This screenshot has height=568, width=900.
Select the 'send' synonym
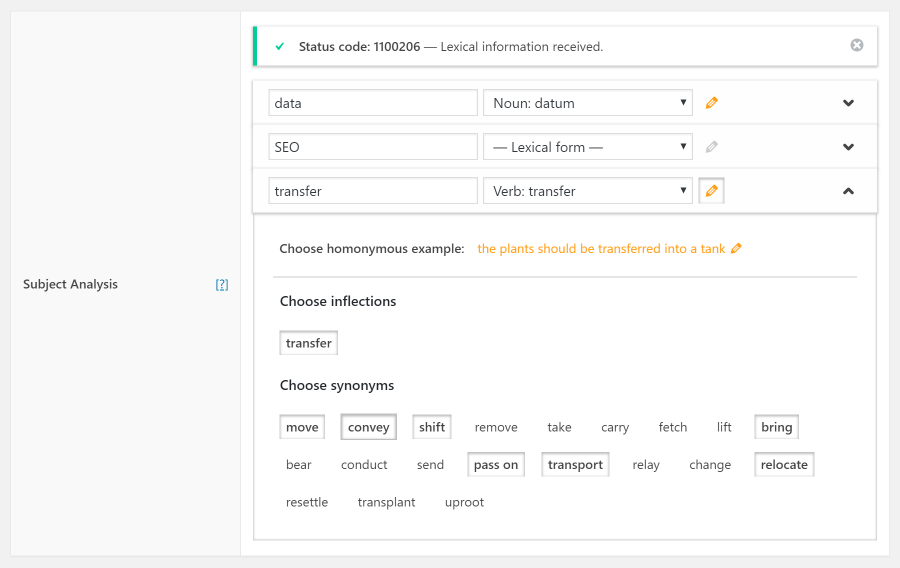click(x=430, y=465)
